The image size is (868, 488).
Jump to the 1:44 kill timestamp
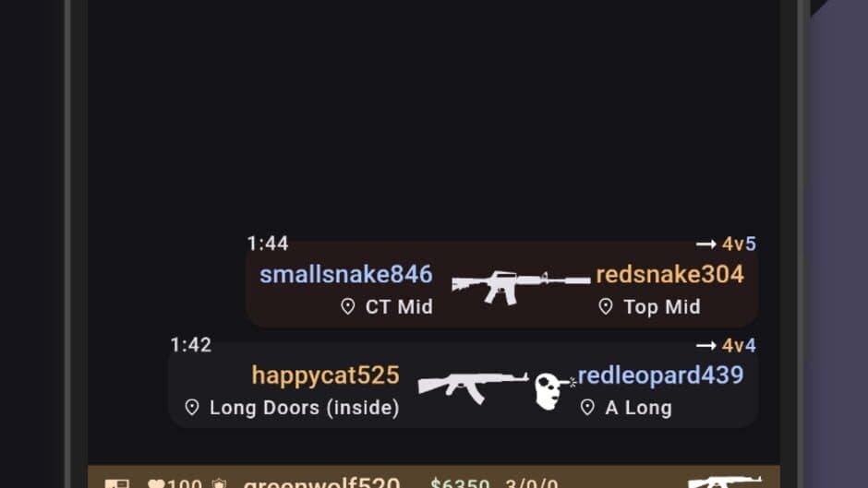point(268,244)
